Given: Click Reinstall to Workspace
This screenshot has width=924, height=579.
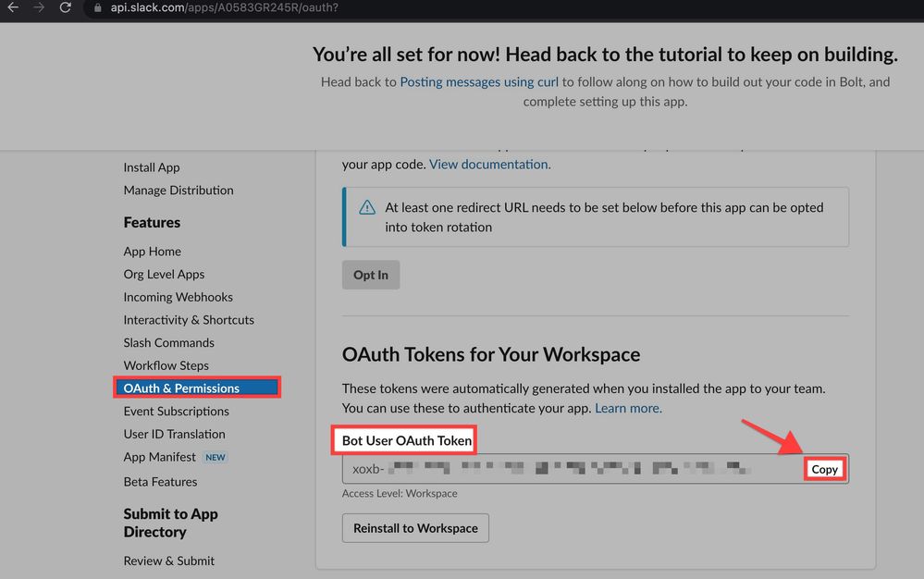Looking at the screenshot, I should pyautogui.click(x=414, y=527).
